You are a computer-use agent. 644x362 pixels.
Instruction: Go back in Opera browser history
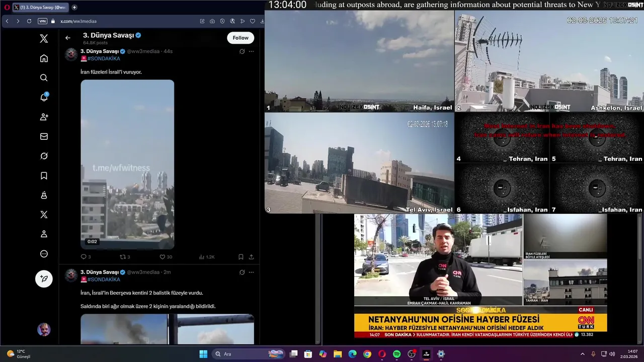point(7,21)
